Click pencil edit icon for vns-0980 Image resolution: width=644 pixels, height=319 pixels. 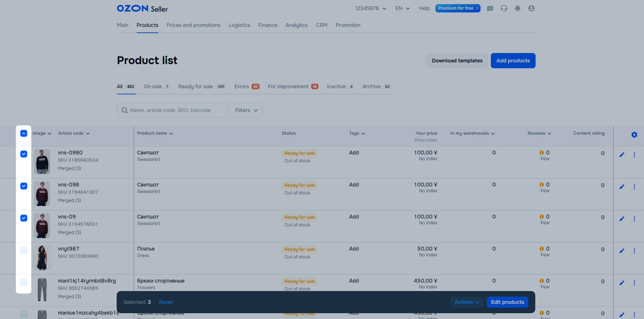622,155
